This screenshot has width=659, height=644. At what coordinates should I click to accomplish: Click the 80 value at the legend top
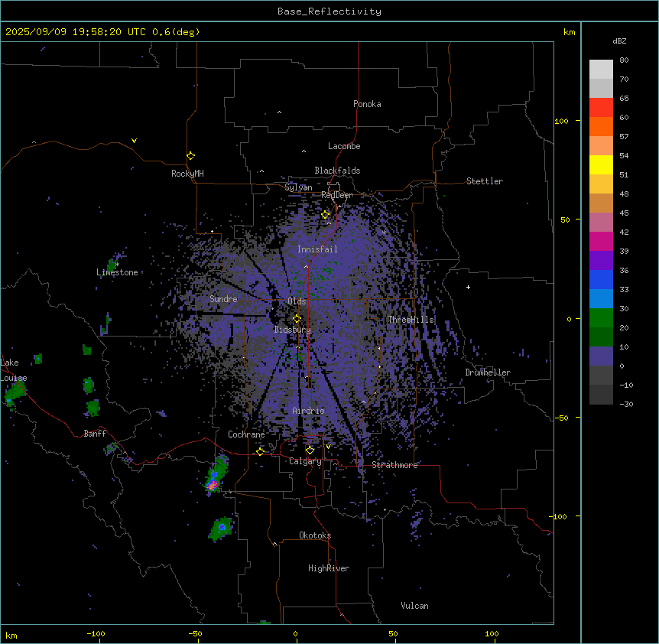pos(624,60)
